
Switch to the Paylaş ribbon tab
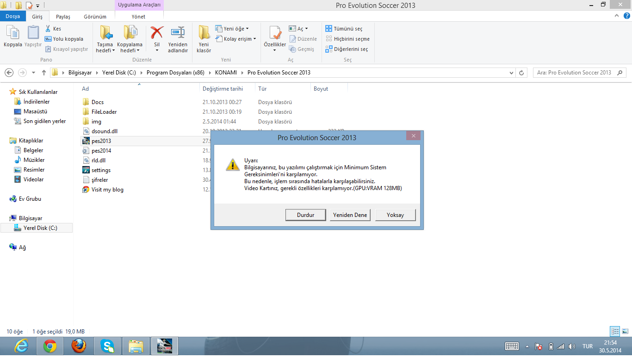[63, 17]
